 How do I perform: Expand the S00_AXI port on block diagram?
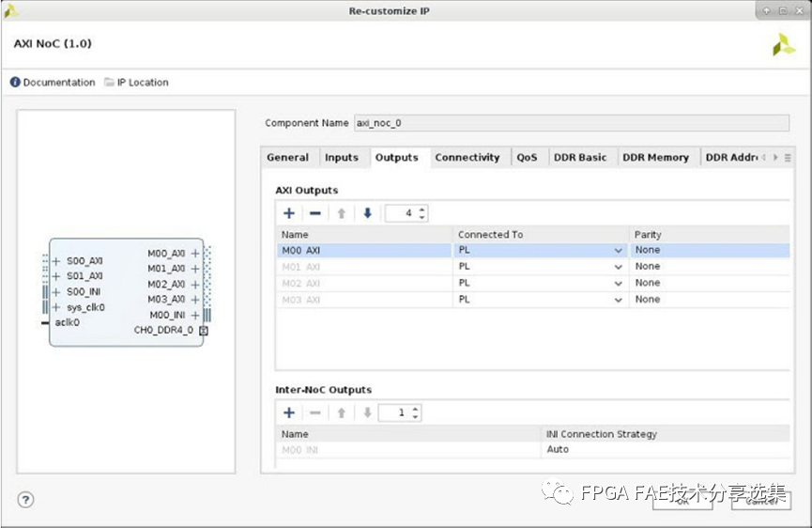coord(56,260)
